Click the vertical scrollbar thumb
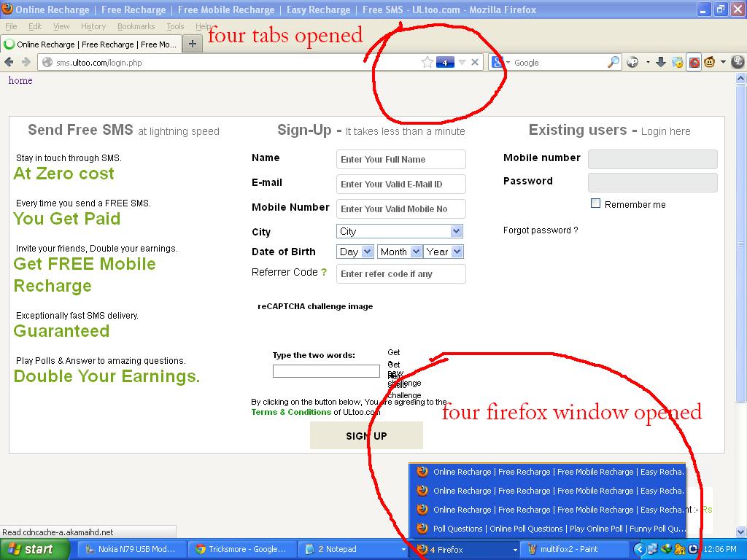747x560 pixels. pyautogui.click(x=741, y=243)
